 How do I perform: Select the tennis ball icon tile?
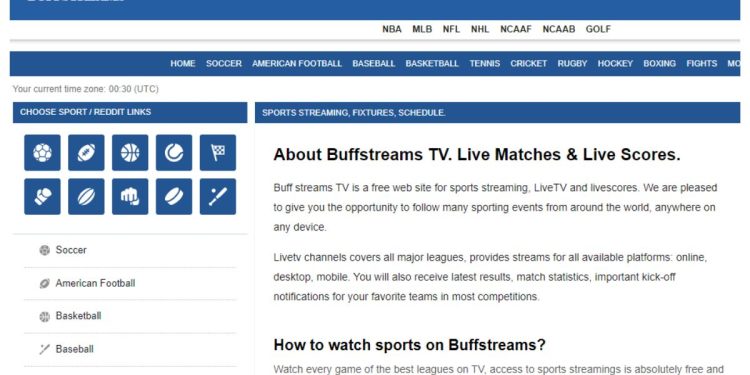(174, 153)
